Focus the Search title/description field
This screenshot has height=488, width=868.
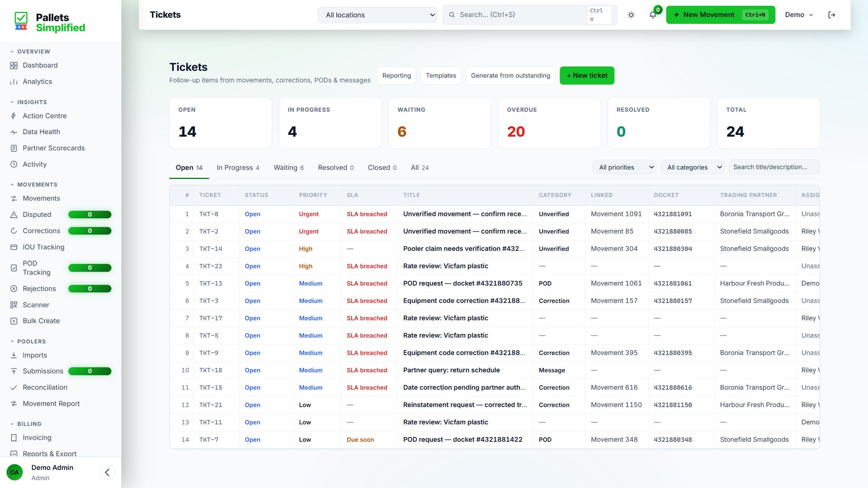(x=774, y=167)
